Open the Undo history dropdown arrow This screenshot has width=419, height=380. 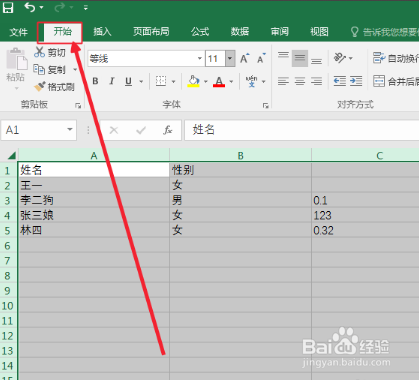coord(41,7)
